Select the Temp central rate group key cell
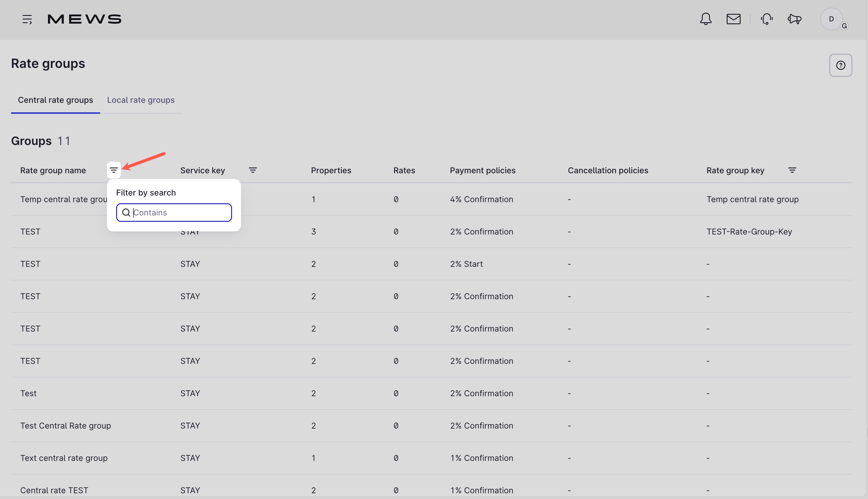The height and width of the screenshot is (499, 868). [752, 199]
